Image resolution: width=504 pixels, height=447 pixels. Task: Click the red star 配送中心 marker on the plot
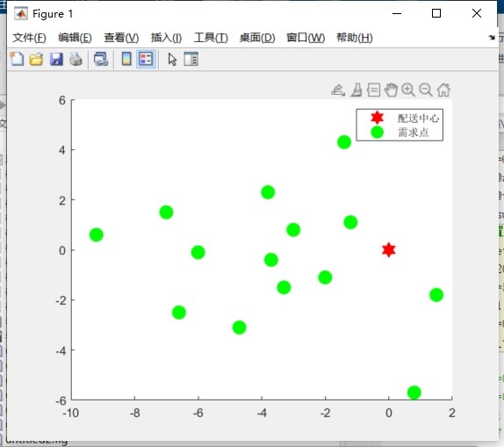pos(389,250)
